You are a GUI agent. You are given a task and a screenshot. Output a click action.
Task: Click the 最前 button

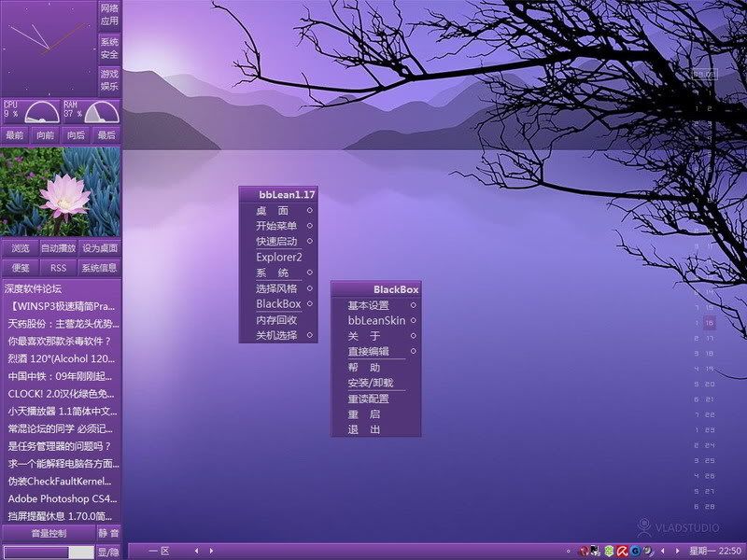[14, 135]
